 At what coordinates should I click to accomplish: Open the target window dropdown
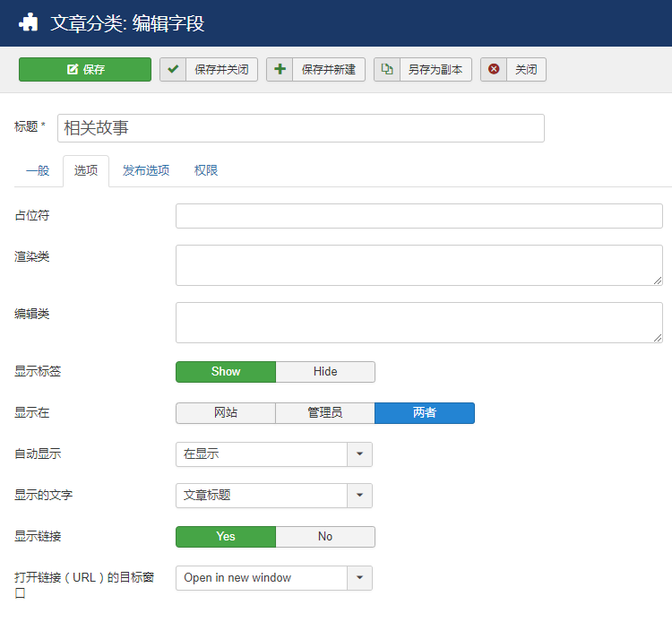(359, 578)
